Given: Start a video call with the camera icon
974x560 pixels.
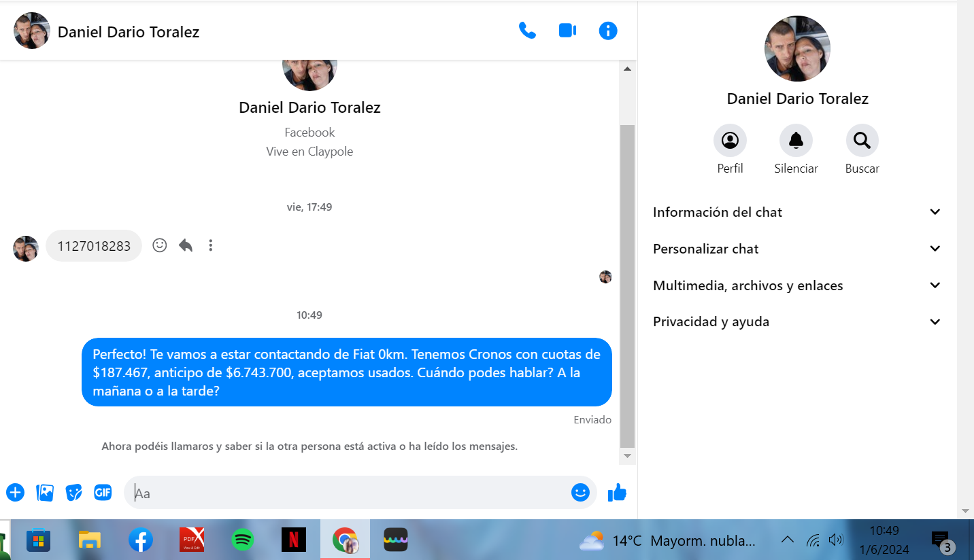Looking at the screenshot, I should (x=567, y=31).
